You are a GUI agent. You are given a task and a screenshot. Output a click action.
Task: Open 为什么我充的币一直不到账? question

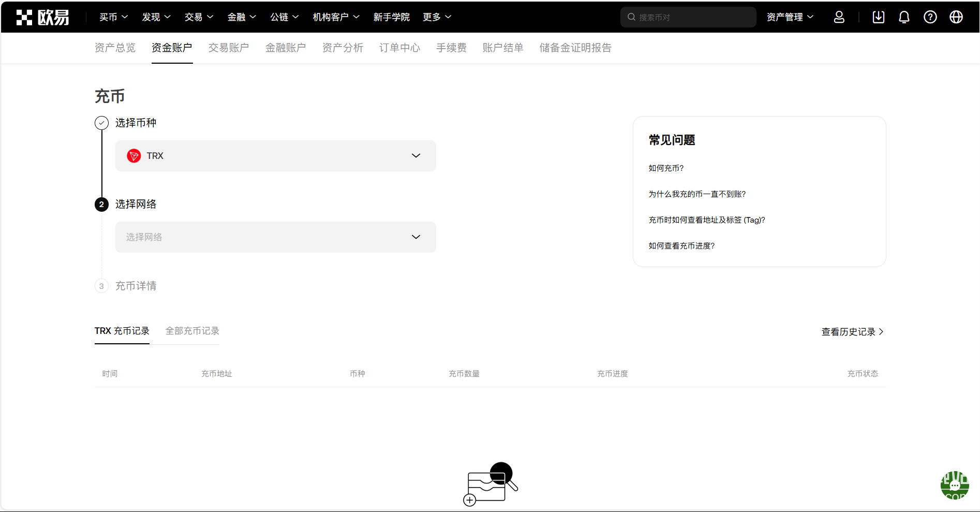[x=697, y=194]
